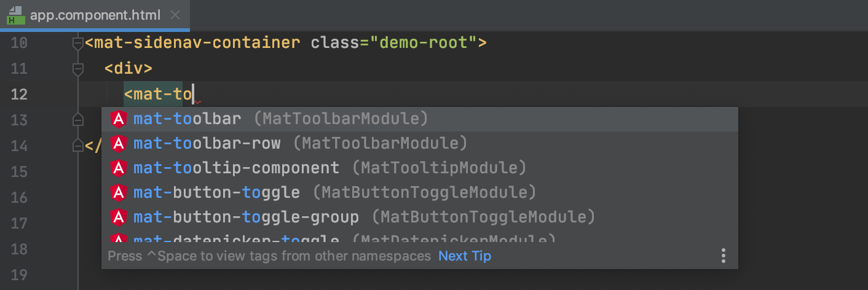This screenshot has height=290, width=868.
Task: Place the cursor in the demo-root class value
Action: pos(428,43)
